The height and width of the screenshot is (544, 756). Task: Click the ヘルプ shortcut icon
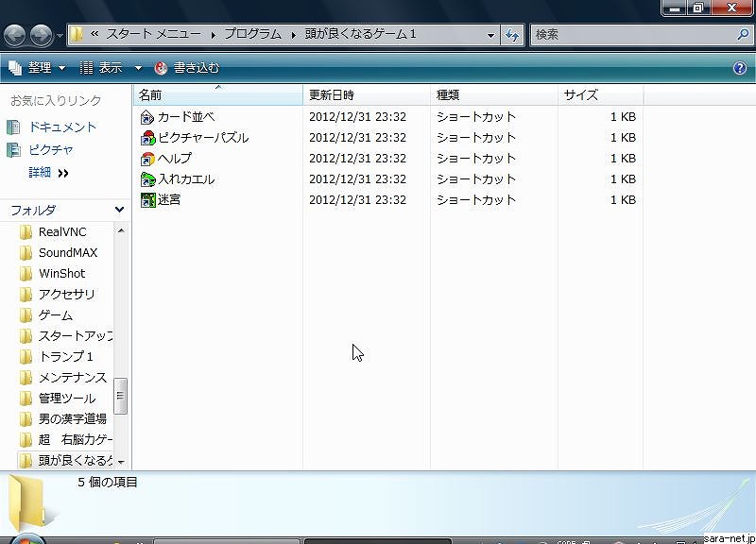coord(147,159)
